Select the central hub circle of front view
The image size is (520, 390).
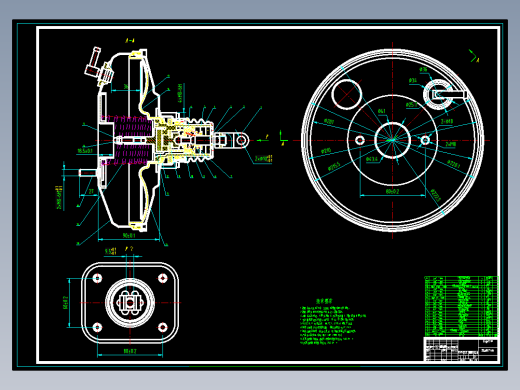392,140
